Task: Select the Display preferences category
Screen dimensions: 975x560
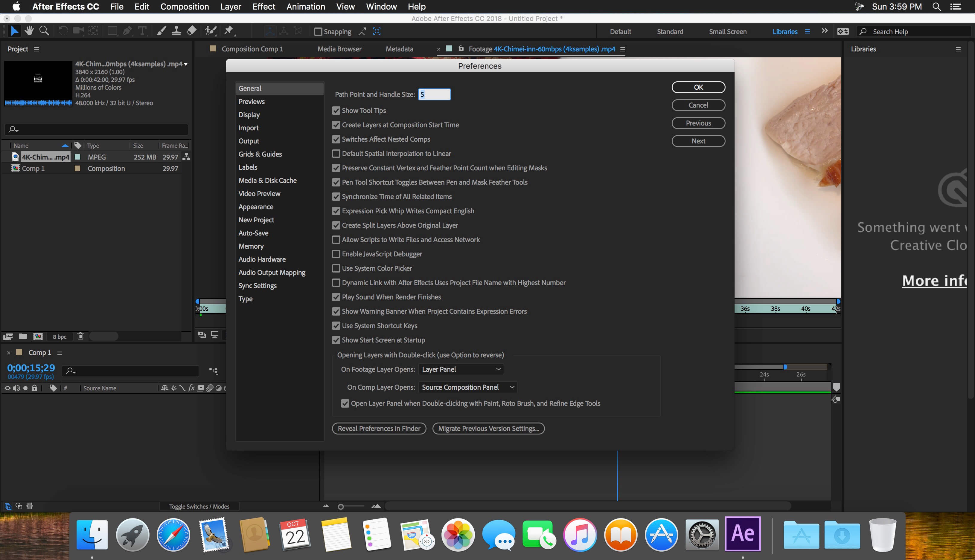Action: [x=249, y=114]
